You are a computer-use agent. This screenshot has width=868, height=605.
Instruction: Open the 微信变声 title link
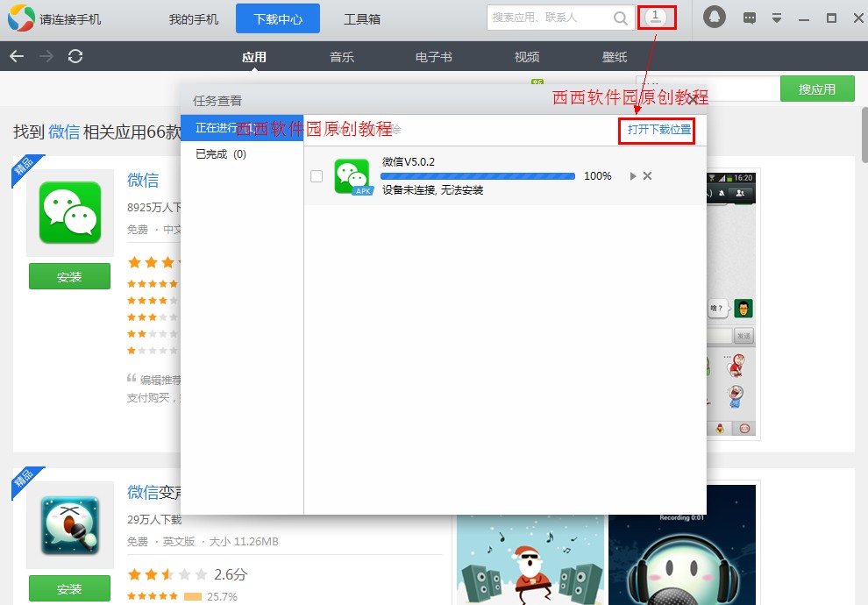(154, 492)
